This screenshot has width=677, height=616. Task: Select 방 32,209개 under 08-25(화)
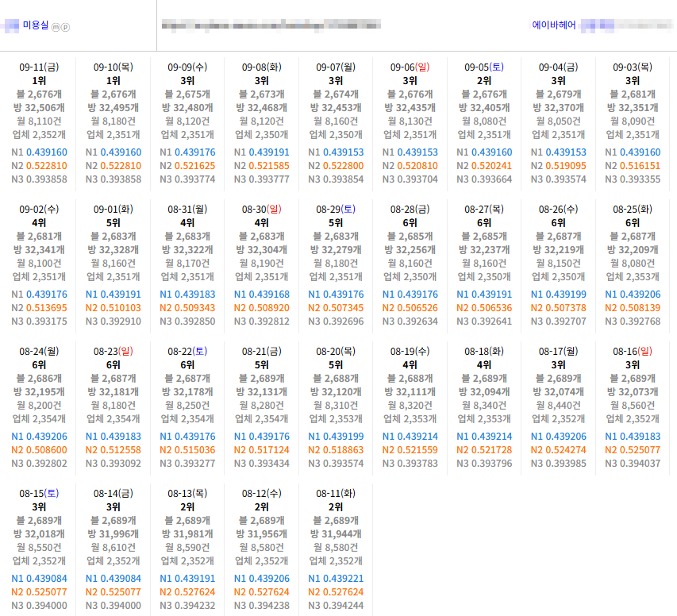point(633,250)
